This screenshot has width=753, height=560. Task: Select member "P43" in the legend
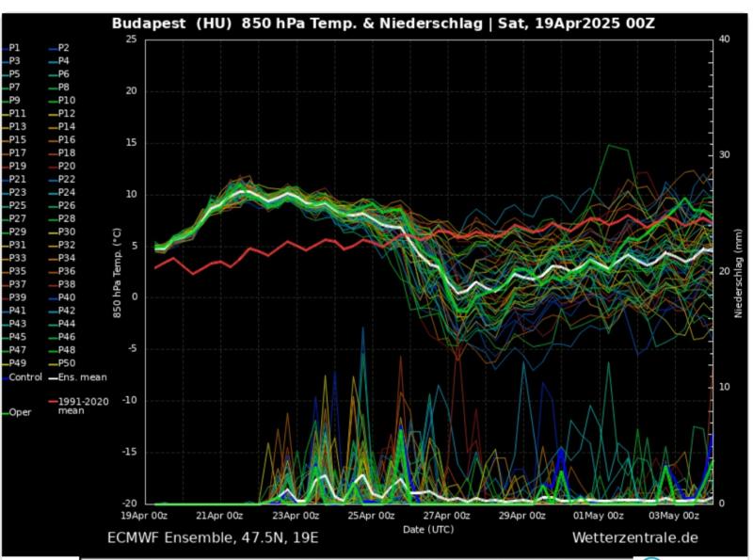click(x=14, y=324)
